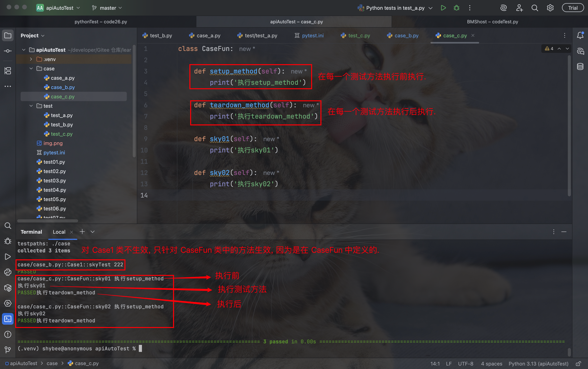Open the Python Packages sidebar icon
Screen dimensions: 588x369
tap(8, 288)
